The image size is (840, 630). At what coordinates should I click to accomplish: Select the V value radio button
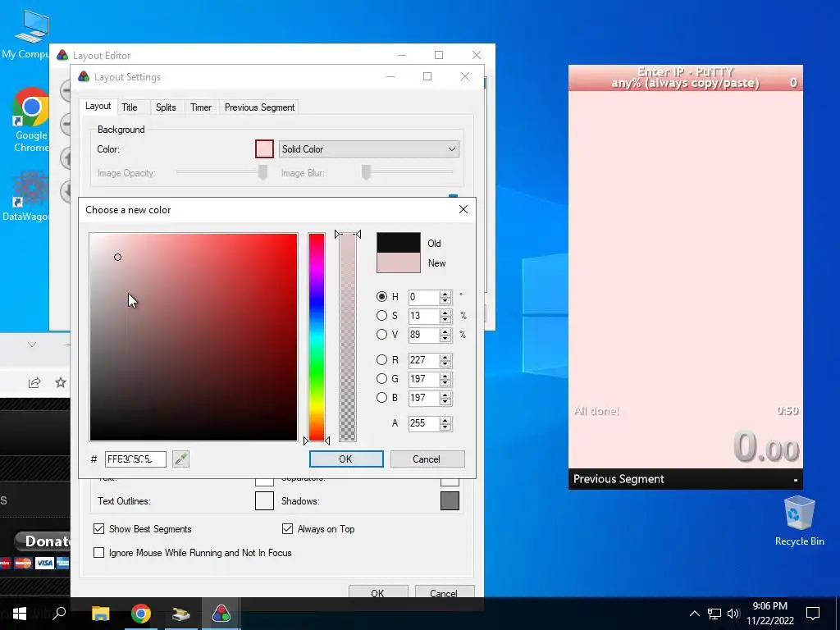tap(381, 335)
